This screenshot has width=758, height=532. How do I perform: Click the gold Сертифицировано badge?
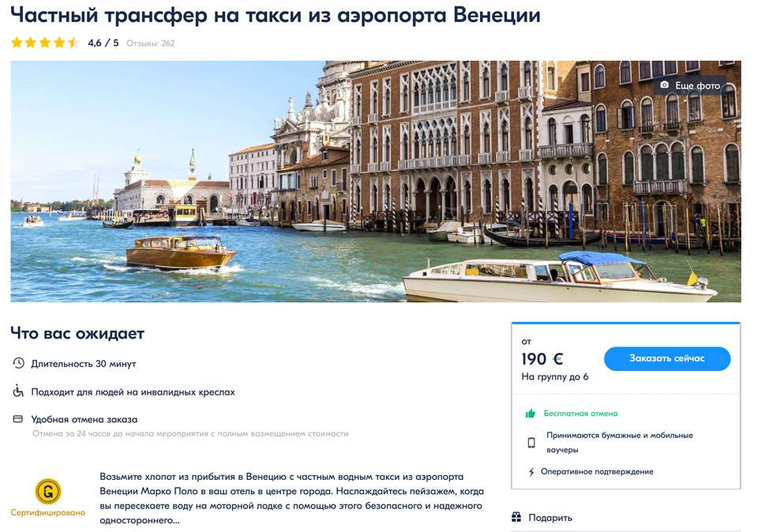click(48, 491)
